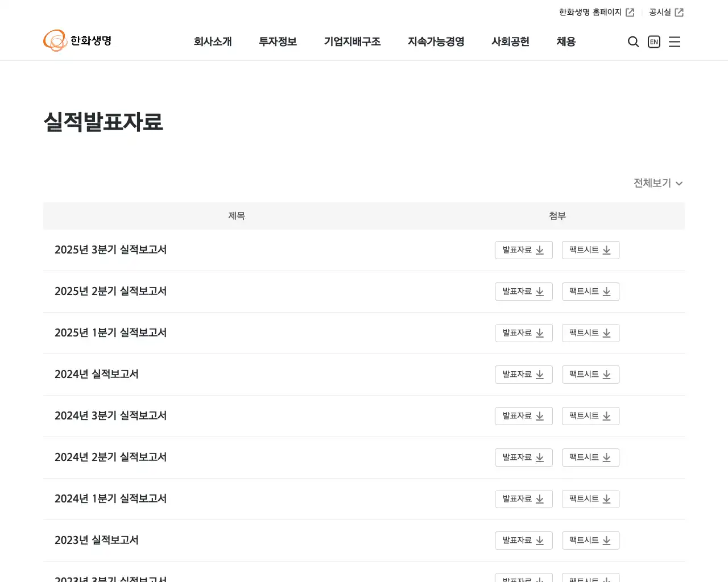Open the search icon in the header
728x582 pixels.
pos(633,41)
